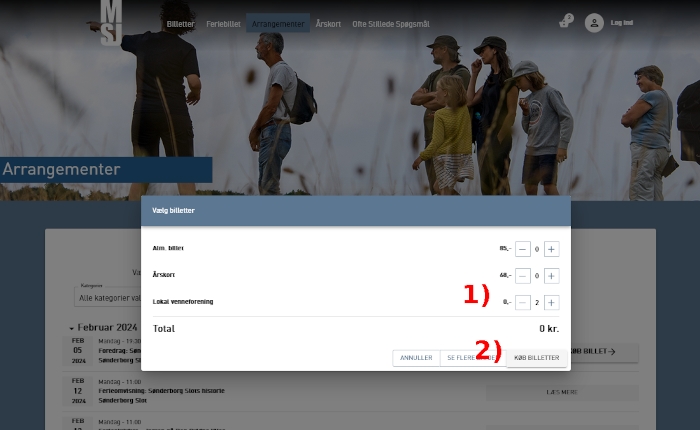The image size is (700, 430).
Task: Click the FEB 05 2024 date box
Action: pos(78,351)
